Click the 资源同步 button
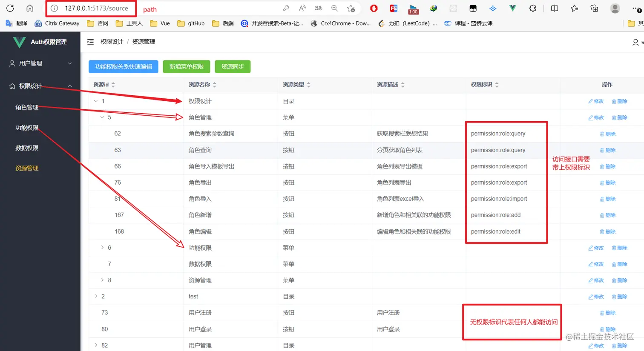The width and height of the screenshot is (644, 351). (233, 66)
